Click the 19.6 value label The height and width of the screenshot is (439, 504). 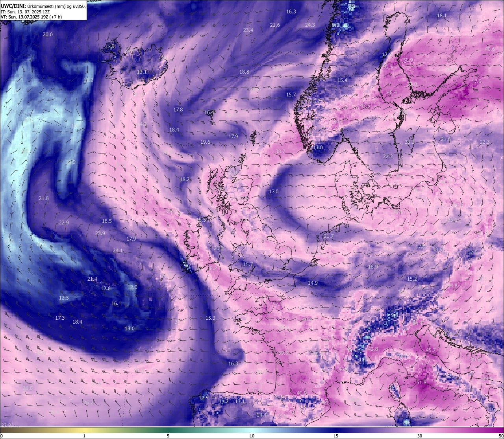(205, 142)
